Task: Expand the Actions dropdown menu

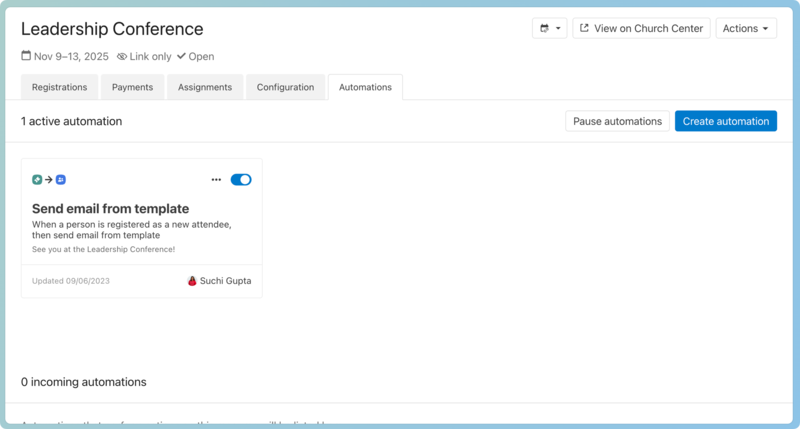Action: tap(746, 29)
